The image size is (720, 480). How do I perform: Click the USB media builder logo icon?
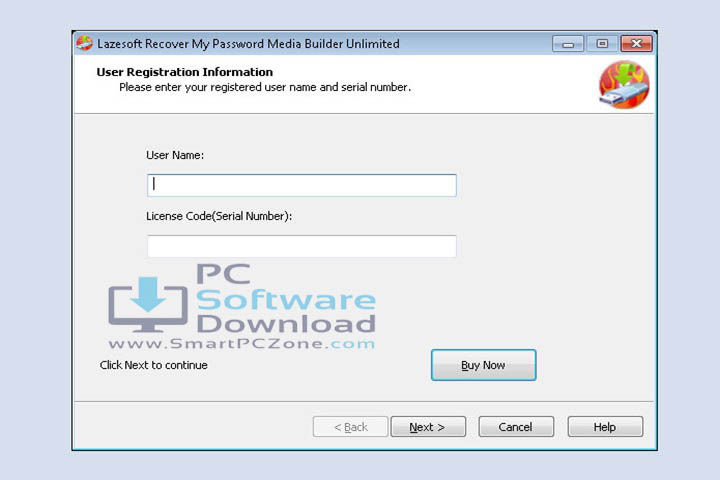pyautogui.click(x=624, y=85)
